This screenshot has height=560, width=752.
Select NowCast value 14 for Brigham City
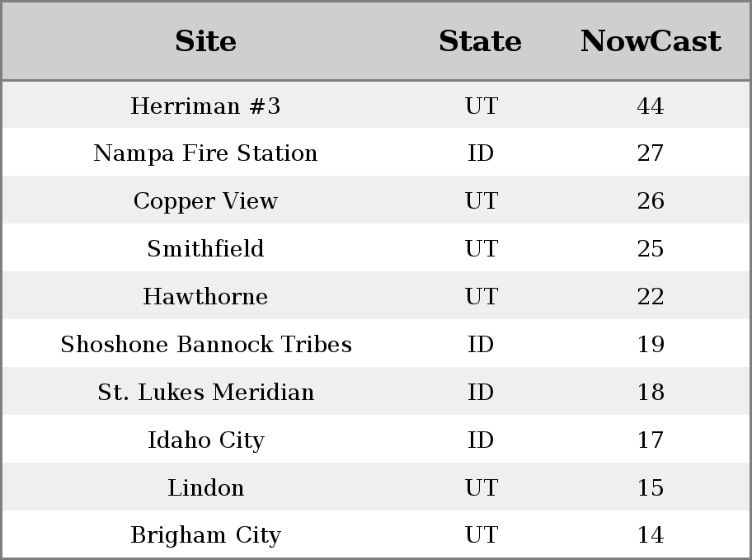click(x=651, y=534)
